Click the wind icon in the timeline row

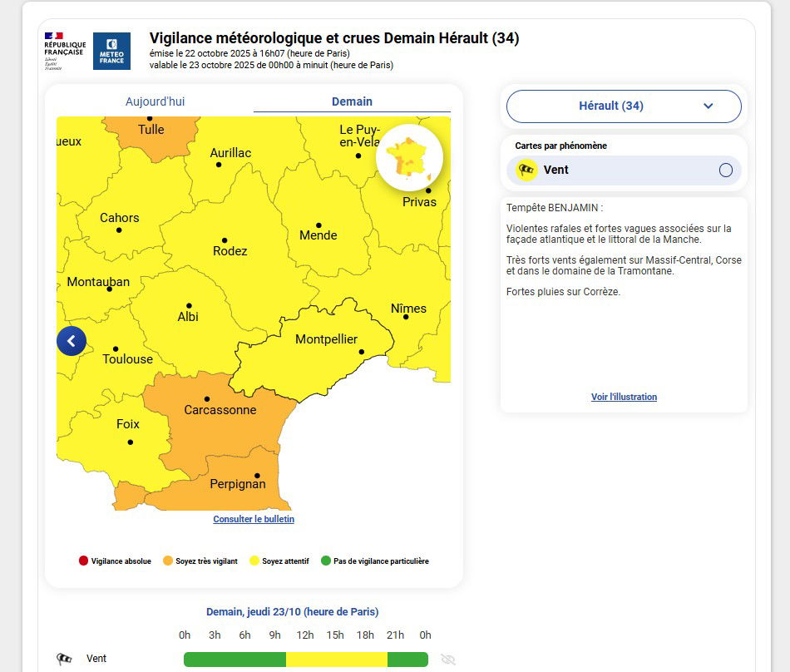[x=64, y=659]
